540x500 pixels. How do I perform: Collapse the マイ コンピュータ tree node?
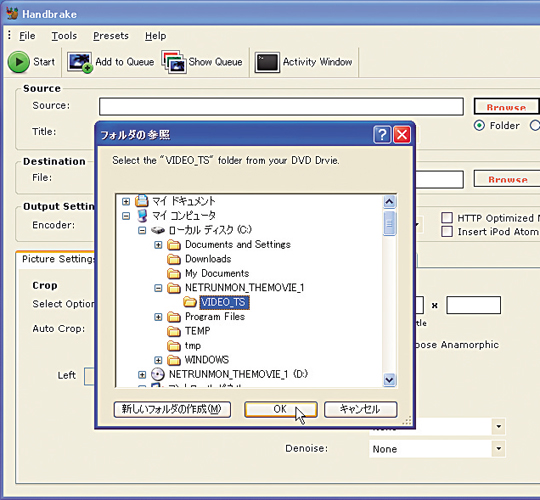[x=126, y=216]
